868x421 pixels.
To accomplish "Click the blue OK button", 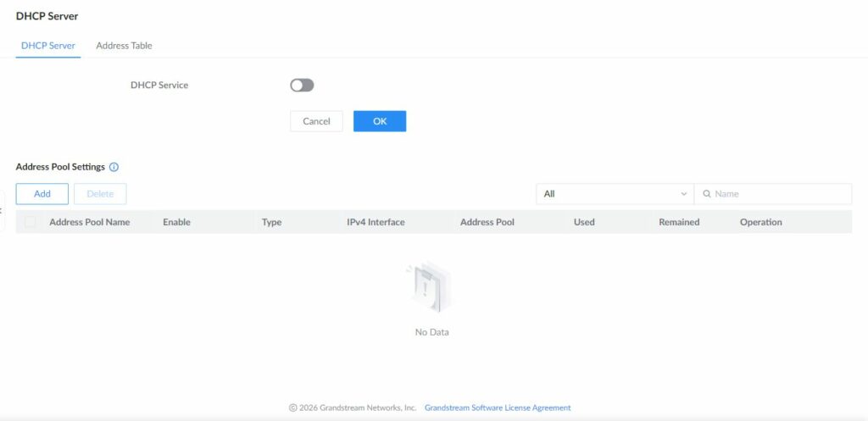I will pos(380,121).
